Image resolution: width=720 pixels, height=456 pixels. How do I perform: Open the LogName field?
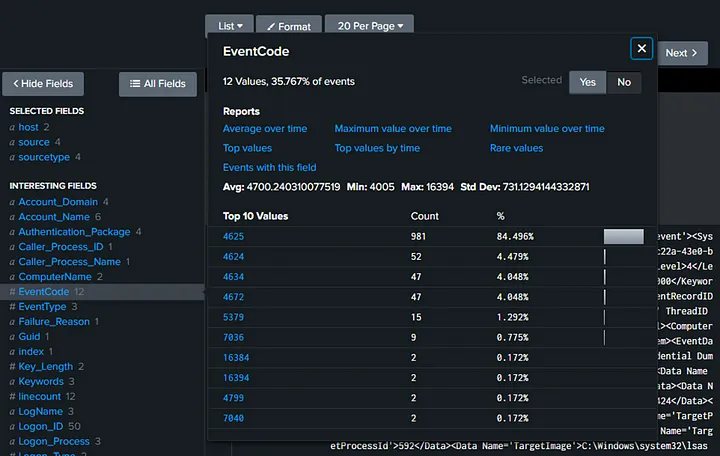pos(40,411)
